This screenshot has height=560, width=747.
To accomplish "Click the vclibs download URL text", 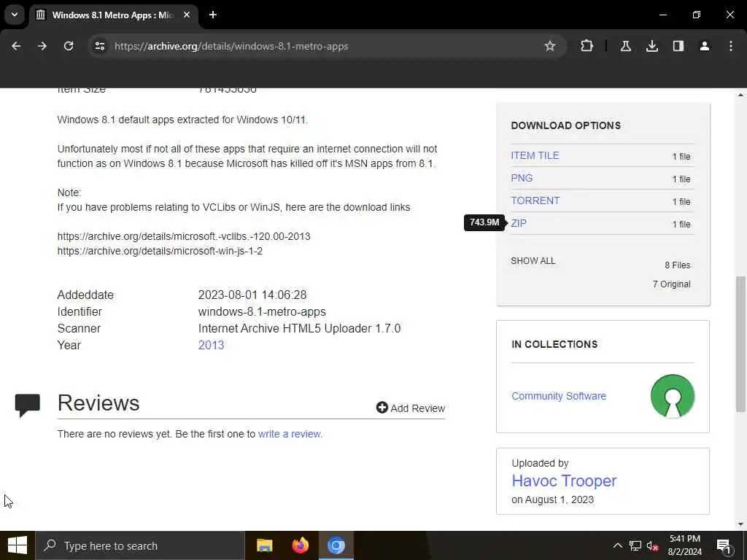I will point(183,236).
